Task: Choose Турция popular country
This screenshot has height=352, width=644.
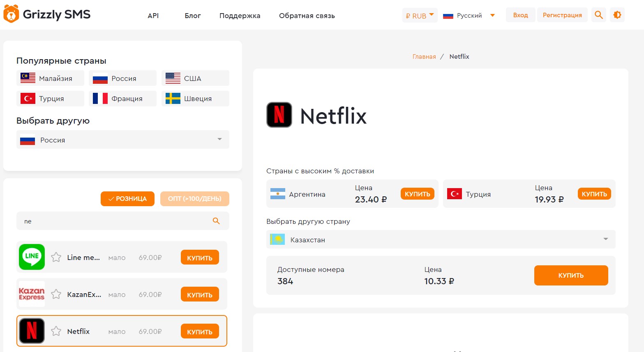Action: 50,99
